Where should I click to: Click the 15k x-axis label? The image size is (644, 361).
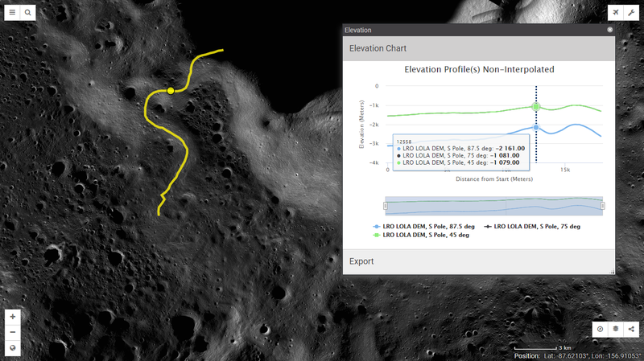click(565, 170)
